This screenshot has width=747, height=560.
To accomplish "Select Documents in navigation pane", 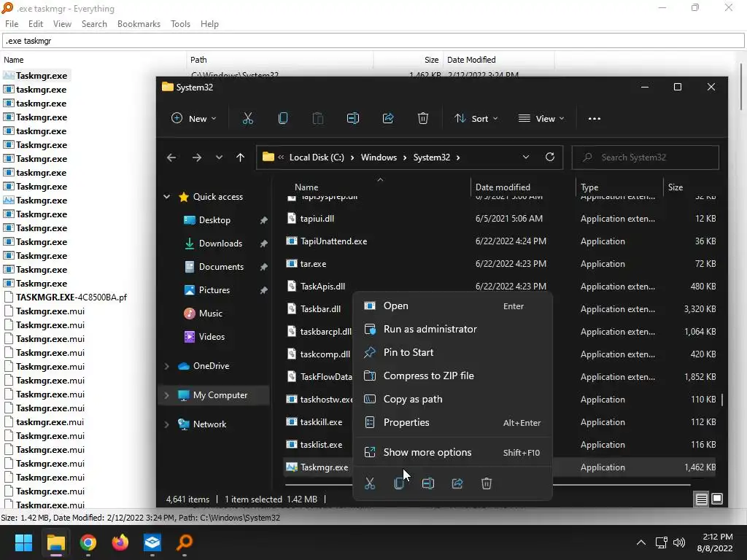I will coord(221,267).
